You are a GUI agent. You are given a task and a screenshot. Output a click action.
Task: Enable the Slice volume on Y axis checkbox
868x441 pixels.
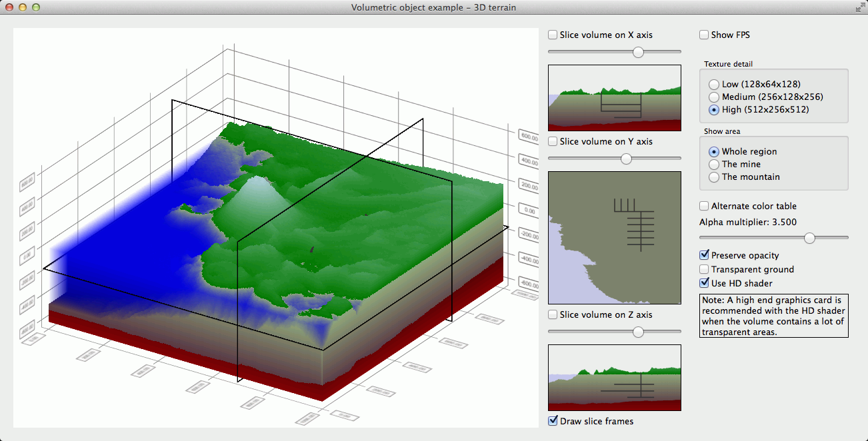coord(552,141)
